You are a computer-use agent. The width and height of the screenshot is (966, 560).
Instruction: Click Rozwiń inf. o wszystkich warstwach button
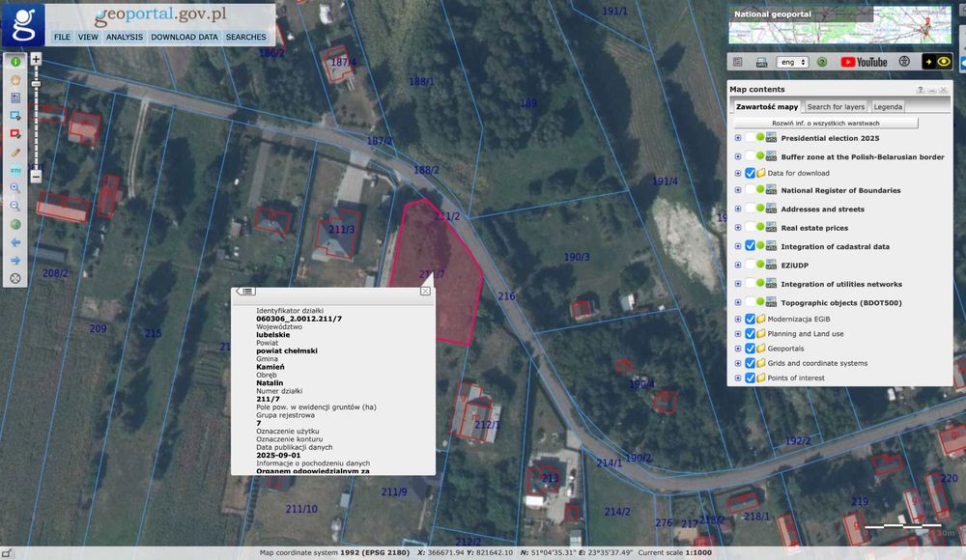(x=826, y=124)
